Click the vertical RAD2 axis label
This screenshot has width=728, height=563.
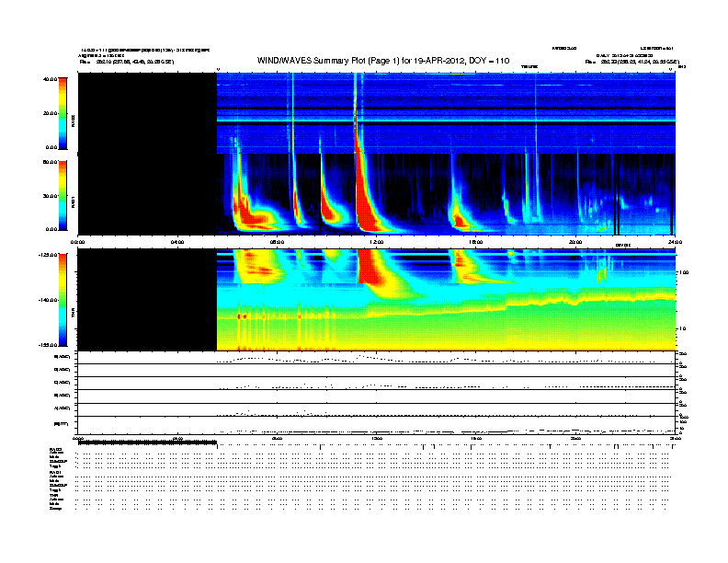pyautogui.click(x=73, y=121)
